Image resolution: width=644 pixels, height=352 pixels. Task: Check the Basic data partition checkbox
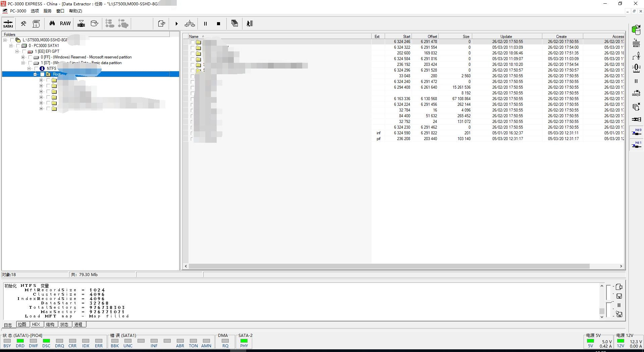coord(30,63)
